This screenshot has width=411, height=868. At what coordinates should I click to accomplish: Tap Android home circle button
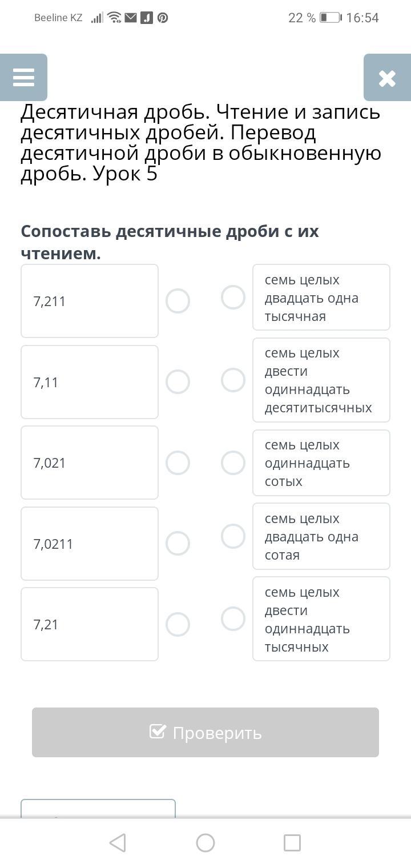coord(205,843)
